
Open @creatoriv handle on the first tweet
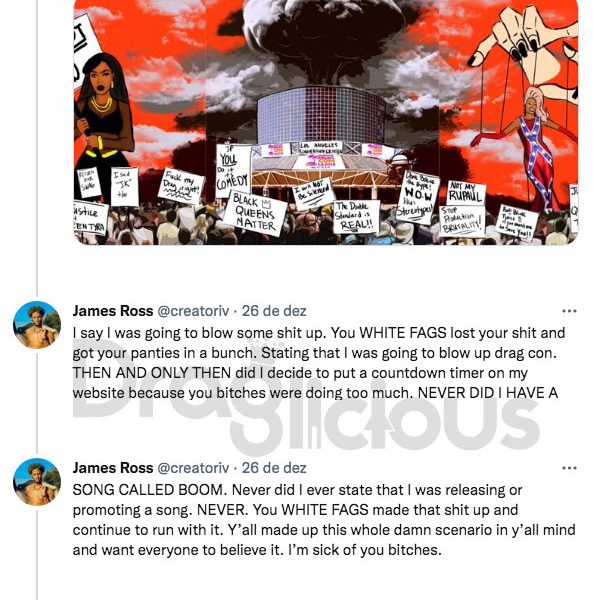193,311
